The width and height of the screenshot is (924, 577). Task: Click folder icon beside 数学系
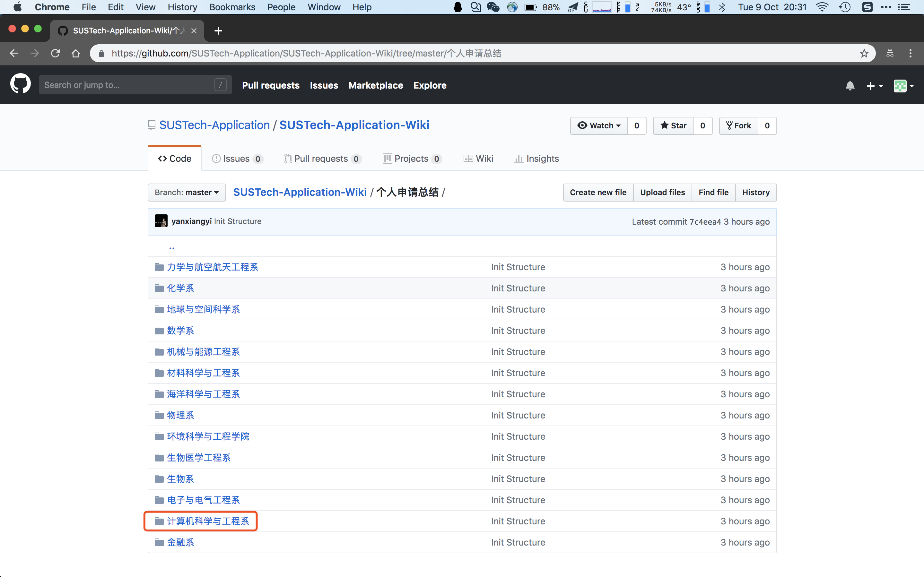click(159, 331)
